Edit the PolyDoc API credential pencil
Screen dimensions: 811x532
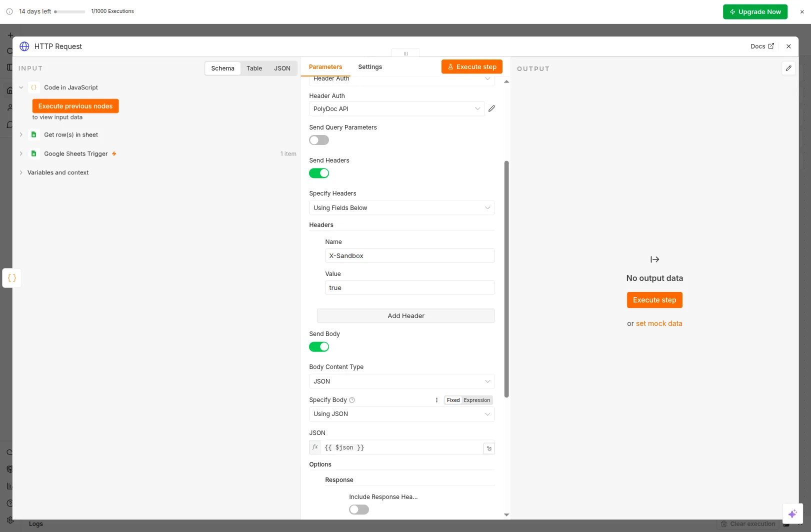click(491, 108)
